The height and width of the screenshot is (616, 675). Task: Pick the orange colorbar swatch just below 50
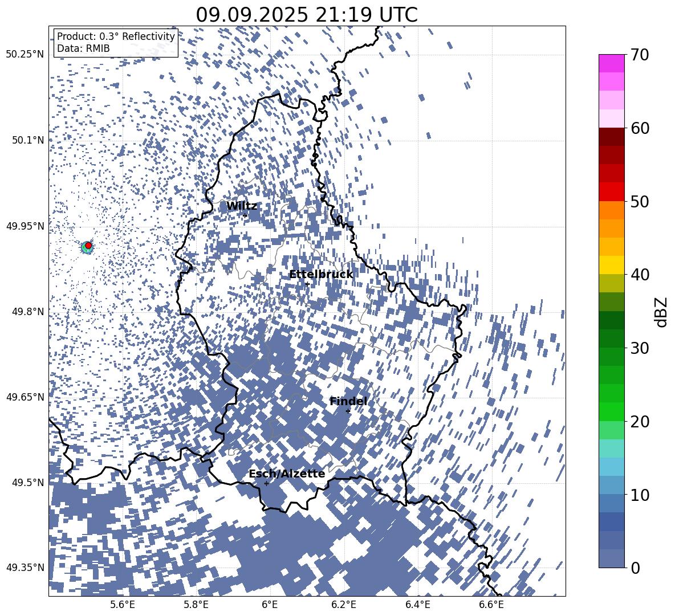[x=611, y=210]
